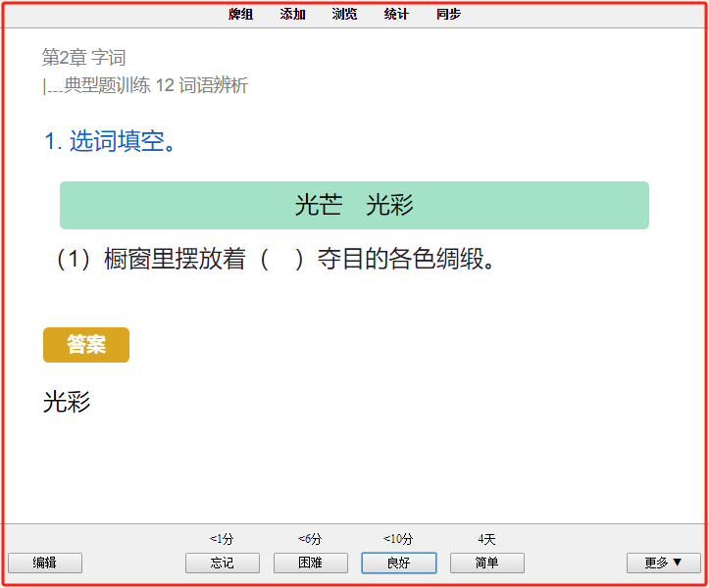Screen dimensions: 709x588
Task: Rate card as 忘记 (again)
Action: (x=222, y=563)
